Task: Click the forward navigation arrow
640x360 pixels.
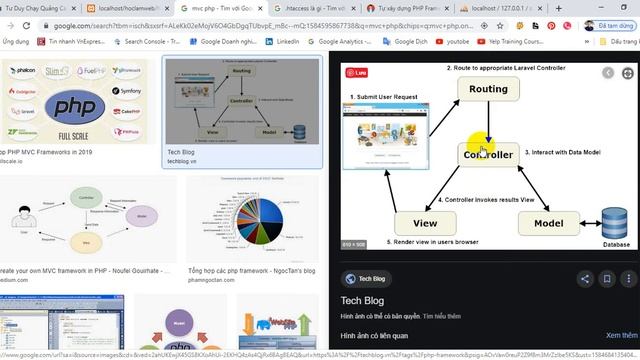Action: click(x=11, y=26)
